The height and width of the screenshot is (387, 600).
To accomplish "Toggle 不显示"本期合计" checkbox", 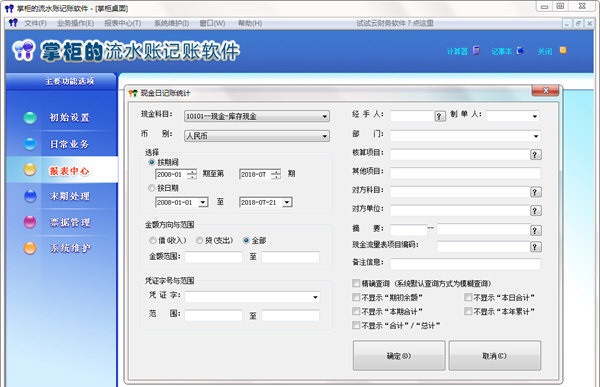I will pos(356,311).
